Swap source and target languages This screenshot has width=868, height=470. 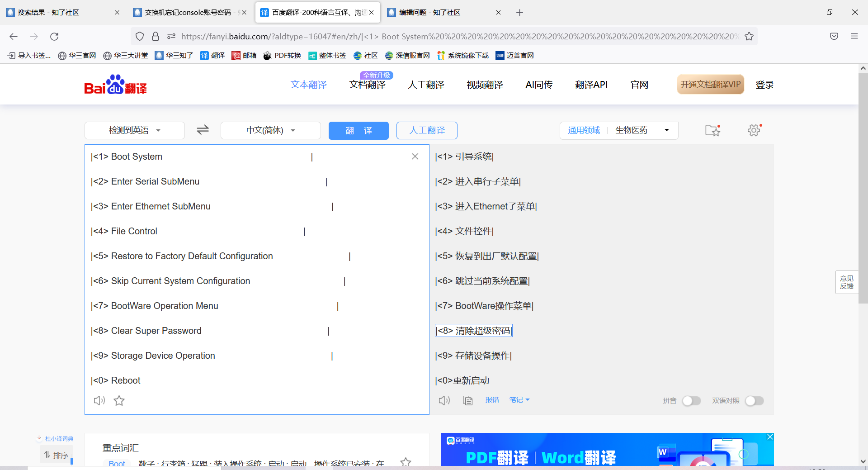203,130
